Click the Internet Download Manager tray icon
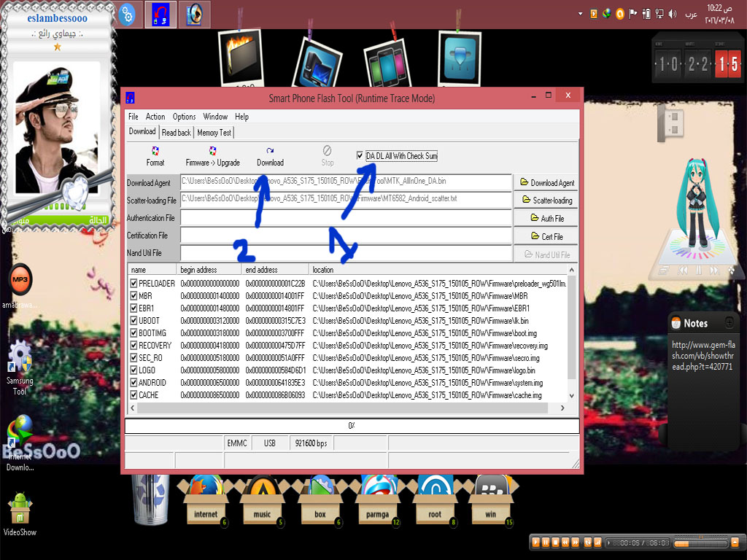747x560 pixels. (x=606, y=14)
